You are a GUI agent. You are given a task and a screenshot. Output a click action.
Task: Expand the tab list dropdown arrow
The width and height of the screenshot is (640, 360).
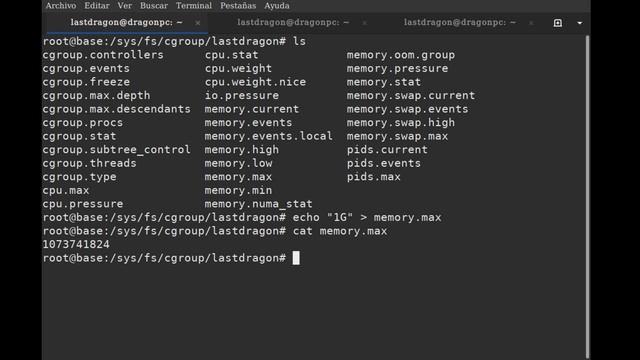pyautogui.click(x=580, y=23)
